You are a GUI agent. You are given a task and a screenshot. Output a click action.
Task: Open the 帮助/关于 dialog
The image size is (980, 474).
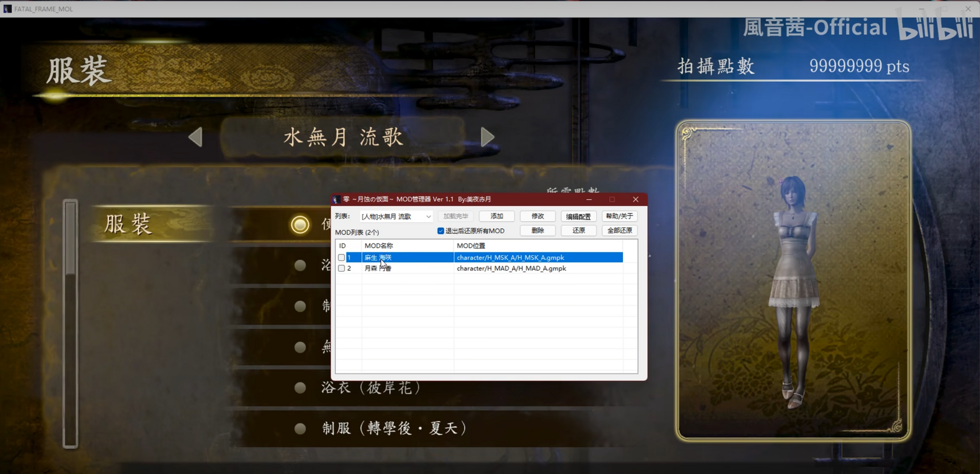click(x=620, y=217)
